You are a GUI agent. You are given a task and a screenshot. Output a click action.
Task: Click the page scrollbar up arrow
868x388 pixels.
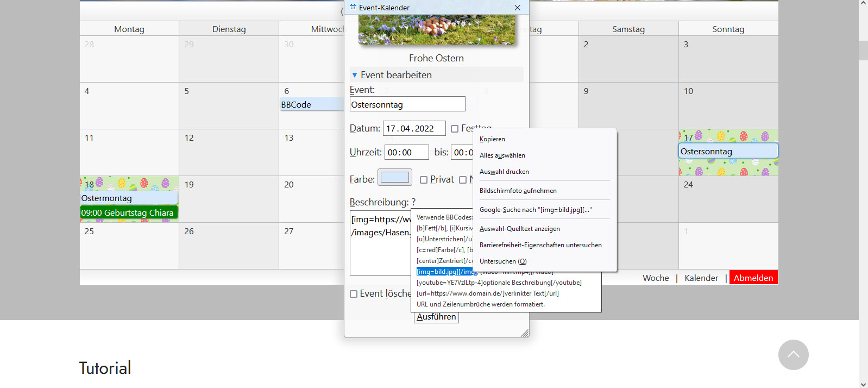coord(863,4)
